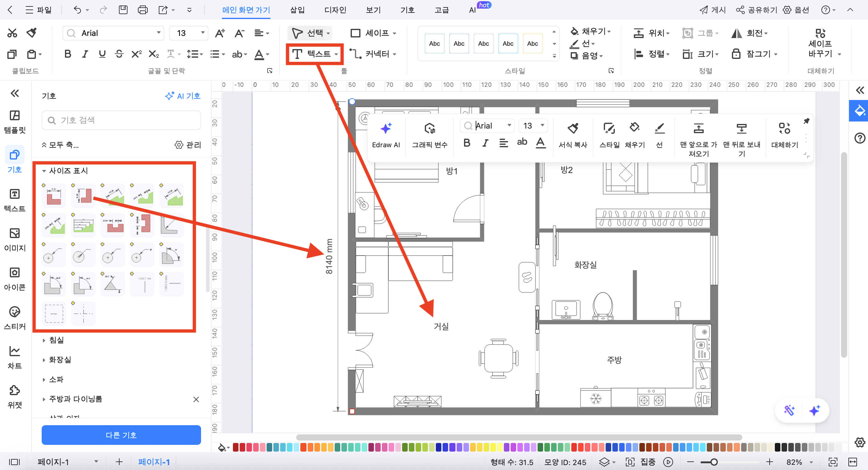Open the 삽입 tab

(297, 10)
